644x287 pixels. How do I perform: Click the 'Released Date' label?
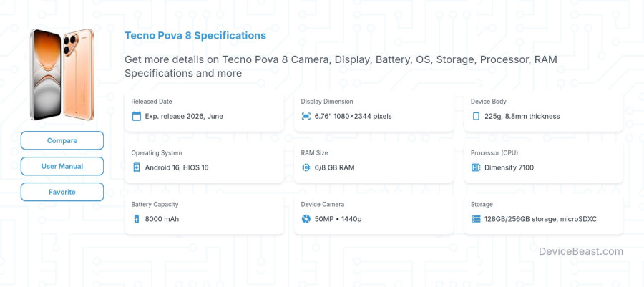tap(152, 102)
